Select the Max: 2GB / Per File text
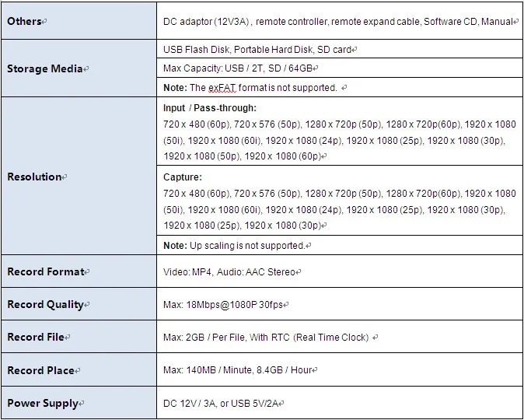The width and height of the screenshot is (524, 420). [x=204, y=337]
